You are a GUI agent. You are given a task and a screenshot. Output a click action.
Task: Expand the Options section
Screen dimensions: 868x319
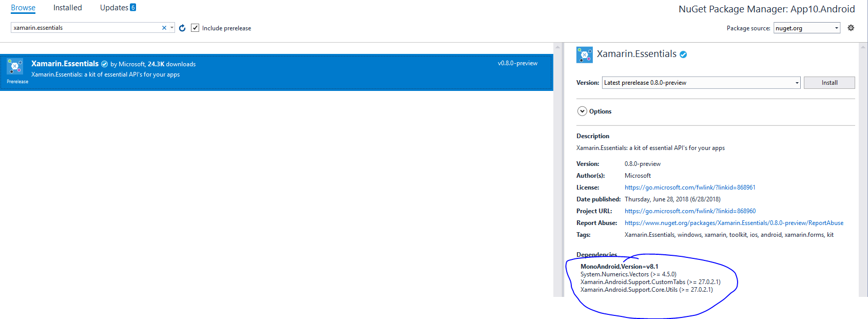582,111
